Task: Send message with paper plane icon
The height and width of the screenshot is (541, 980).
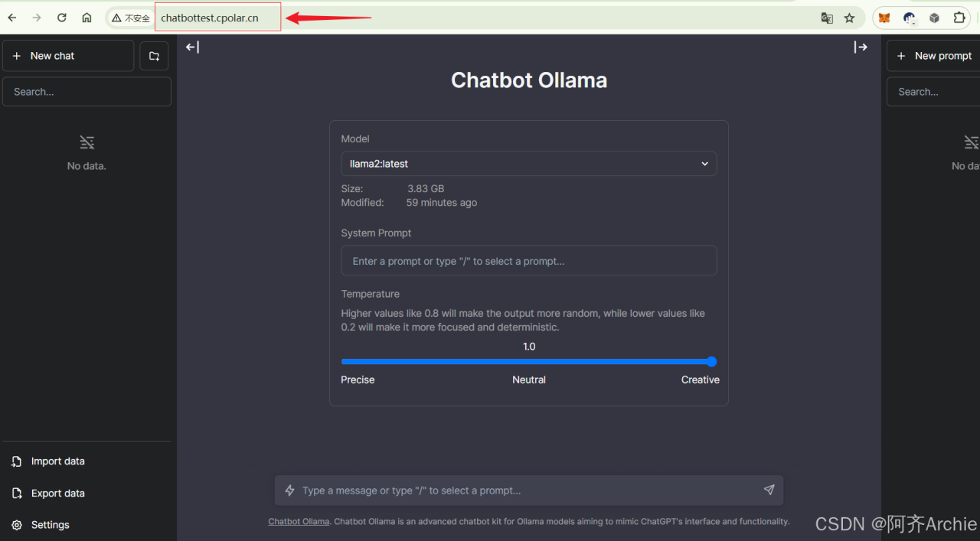Action: (769, 490)
